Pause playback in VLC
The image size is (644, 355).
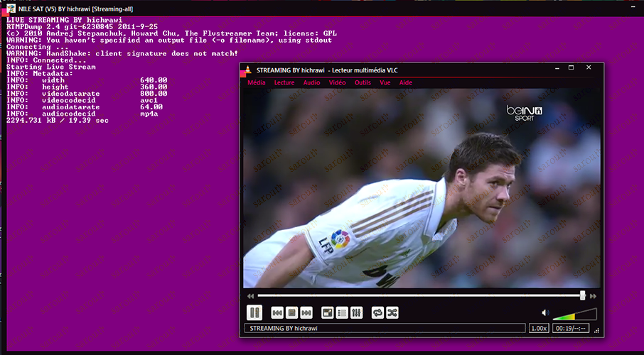[x=254, y=312]
